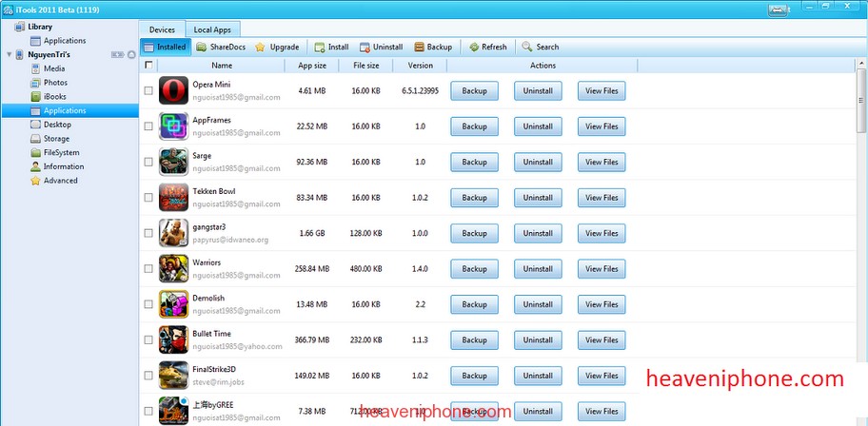Click the Warriors game icon
The height and width of the screenshot is (426, 868).
[173, 268]
